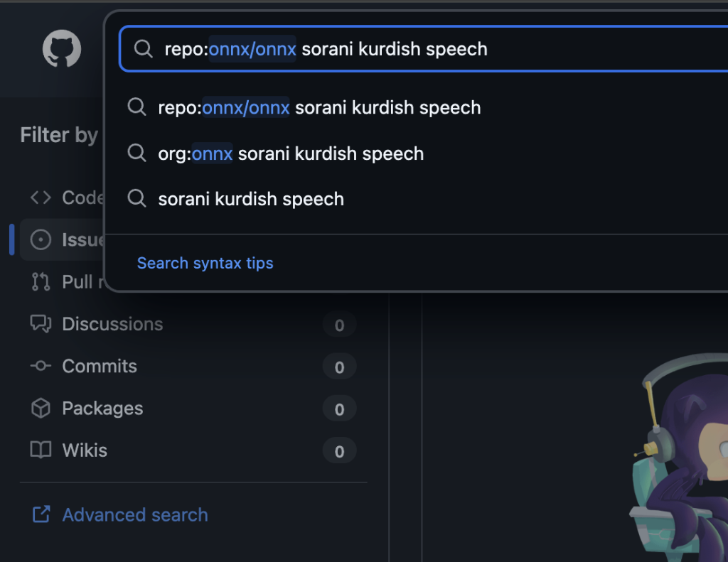Select the Pull requests filter icon

click(41, 282)
